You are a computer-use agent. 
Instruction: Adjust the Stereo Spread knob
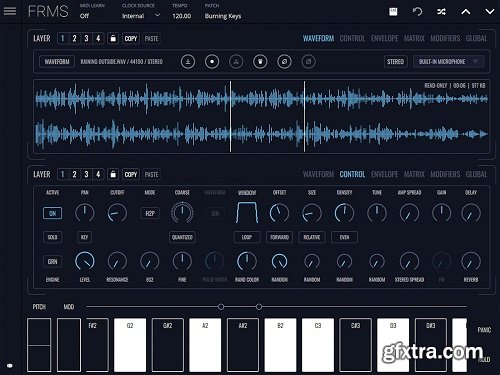click(x=409, y=261)
